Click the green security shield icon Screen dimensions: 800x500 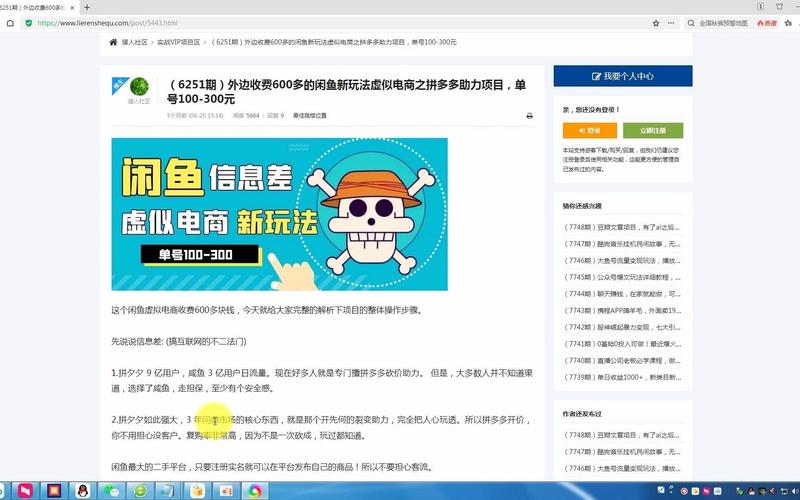point(29,23)
